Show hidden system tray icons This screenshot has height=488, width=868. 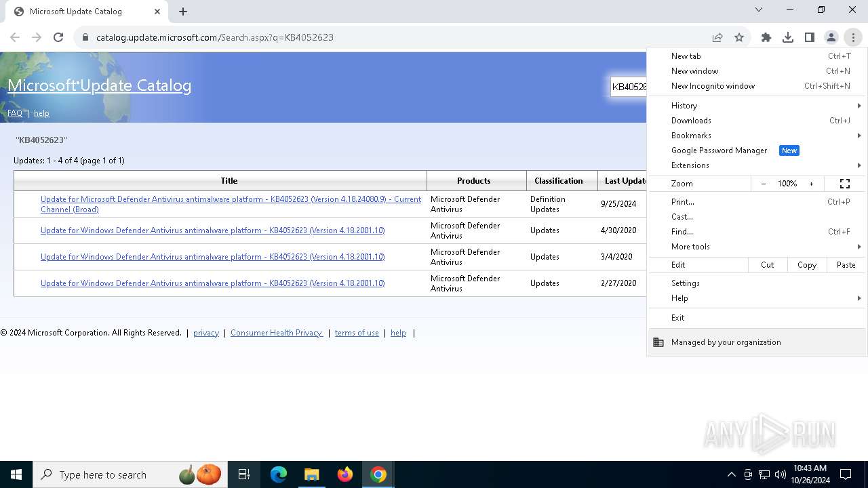point(731,474)
